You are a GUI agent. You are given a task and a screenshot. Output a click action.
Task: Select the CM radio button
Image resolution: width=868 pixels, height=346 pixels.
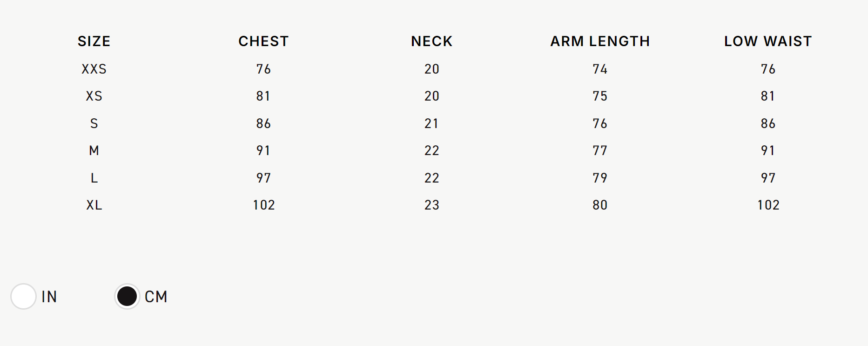127,296
